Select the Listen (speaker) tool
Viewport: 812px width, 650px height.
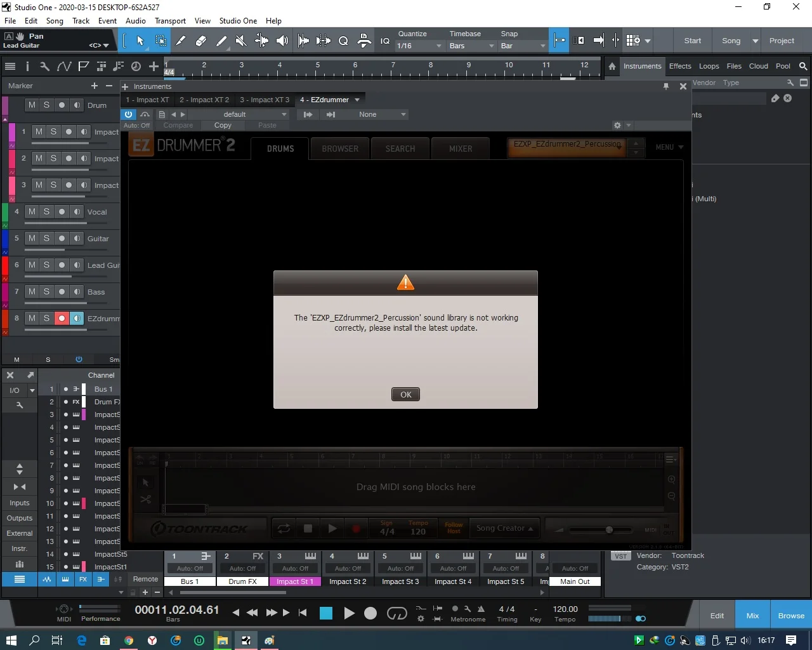coord(282,41)
